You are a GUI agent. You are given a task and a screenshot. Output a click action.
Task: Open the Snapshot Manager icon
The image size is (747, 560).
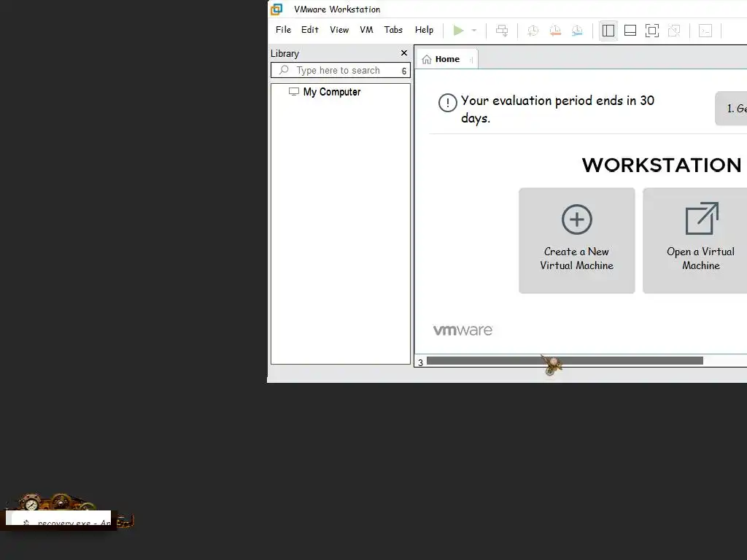click(x=577, y=31)
